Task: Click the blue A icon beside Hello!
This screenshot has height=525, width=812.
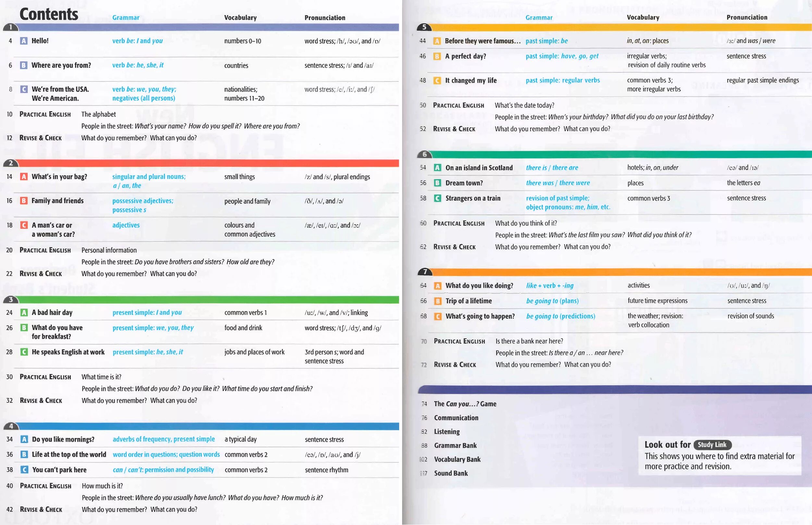Action: click(x=23, y=41)
